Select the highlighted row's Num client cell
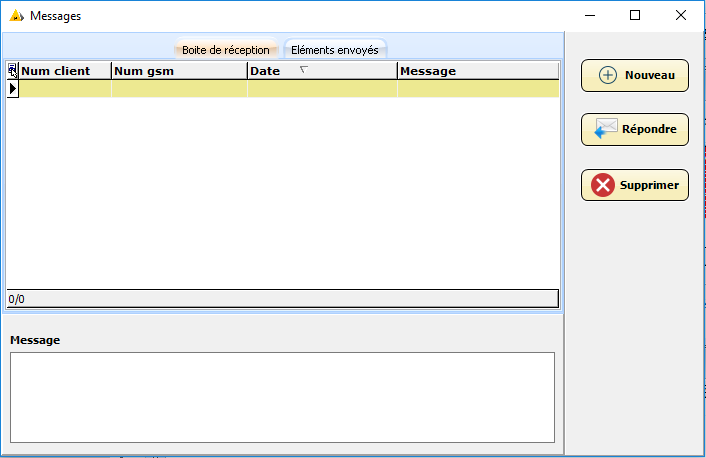Image resolution: width=706 pixels, height=458 pixels. [x=65, y=89]
